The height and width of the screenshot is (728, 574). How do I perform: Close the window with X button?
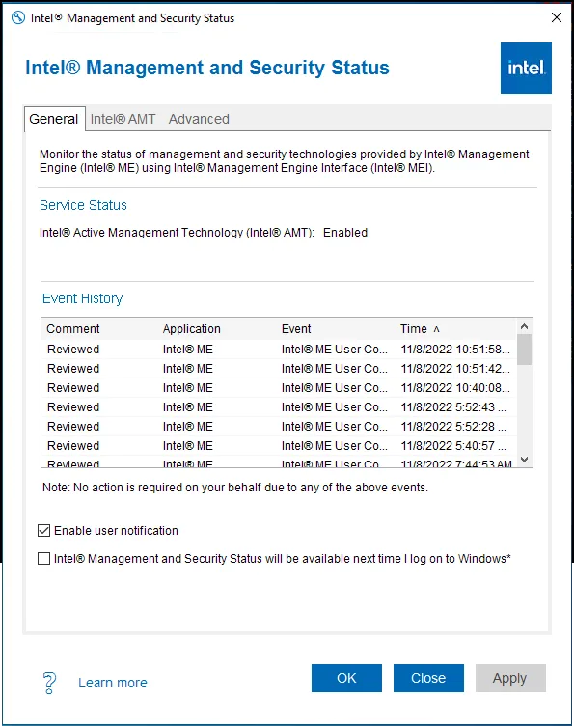click(x=557, y=17)
